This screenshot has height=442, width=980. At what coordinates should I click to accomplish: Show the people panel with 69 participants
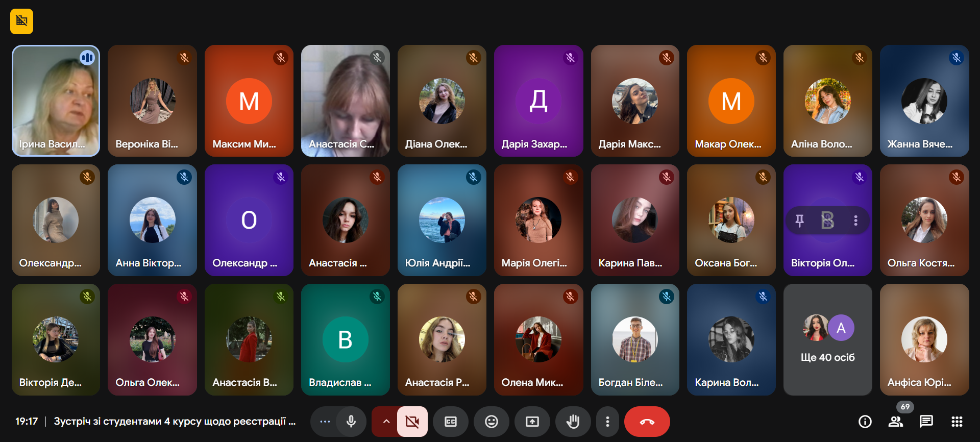[x=895, y=422]
